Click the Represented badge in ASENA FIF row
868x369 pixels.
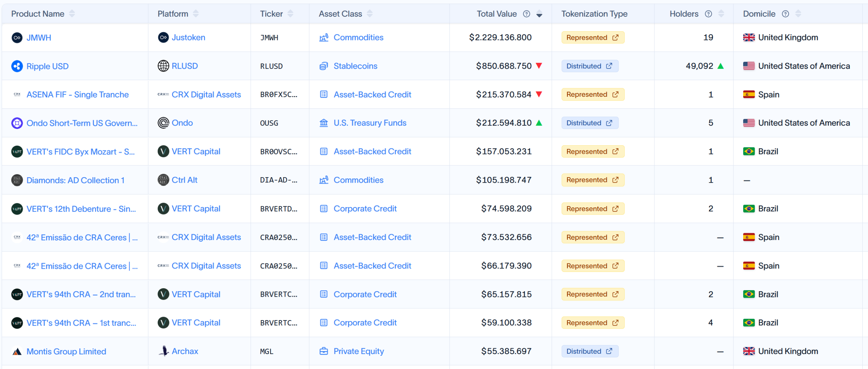pyautogui.click(x=593, y=94)
